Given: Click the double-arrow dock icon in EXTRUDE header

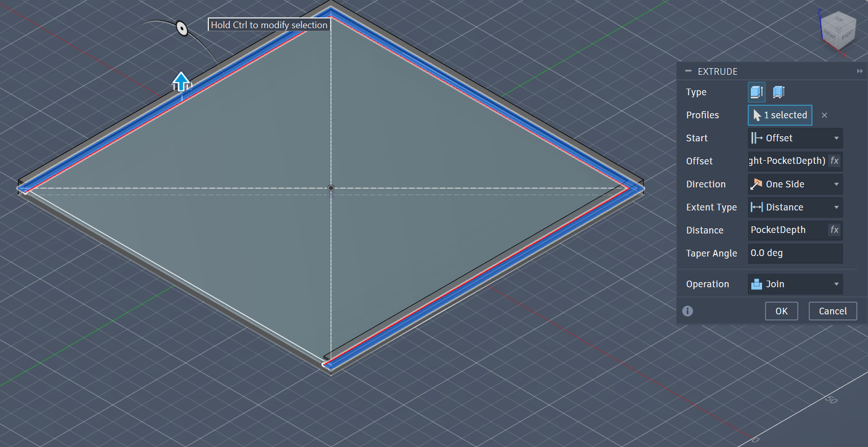Looking at the screenshot, I should tap(860, 71).
